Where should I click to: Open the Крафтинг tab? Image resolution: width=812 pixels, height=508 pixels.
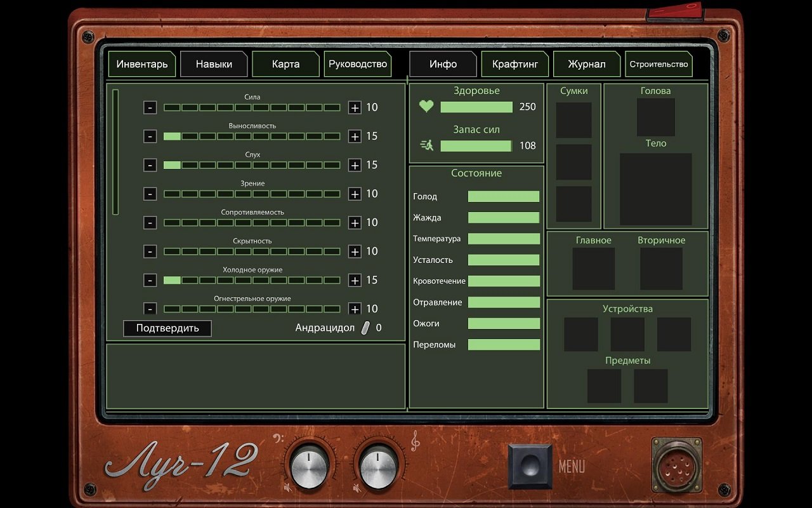[514, 64]
